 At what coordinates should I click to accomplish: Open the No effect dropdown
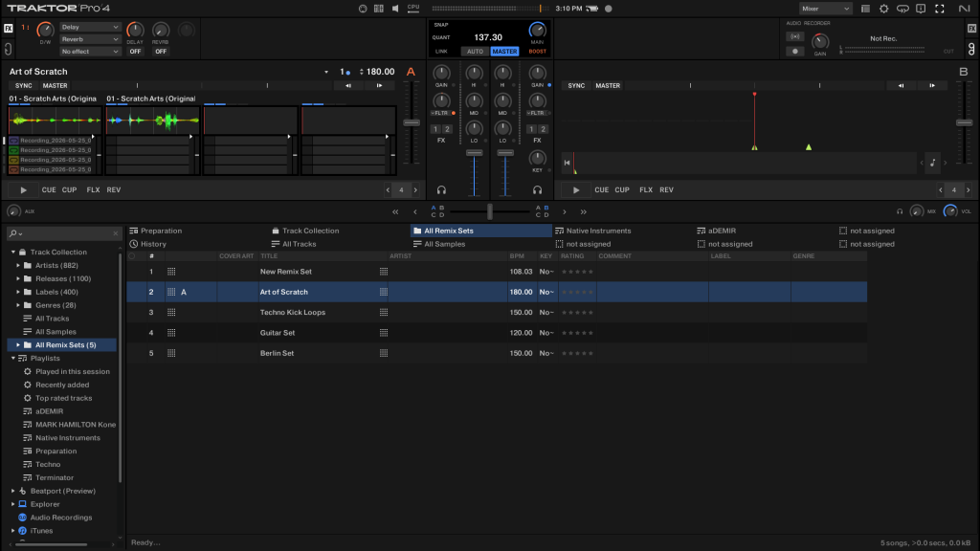tap(90, 52)
